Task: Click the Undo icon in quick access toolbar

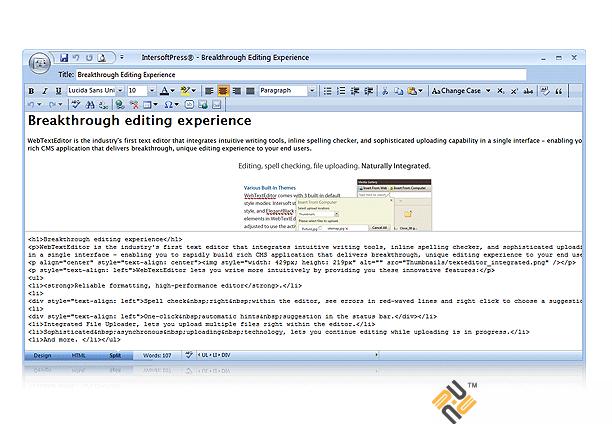Action: point(76,58)
